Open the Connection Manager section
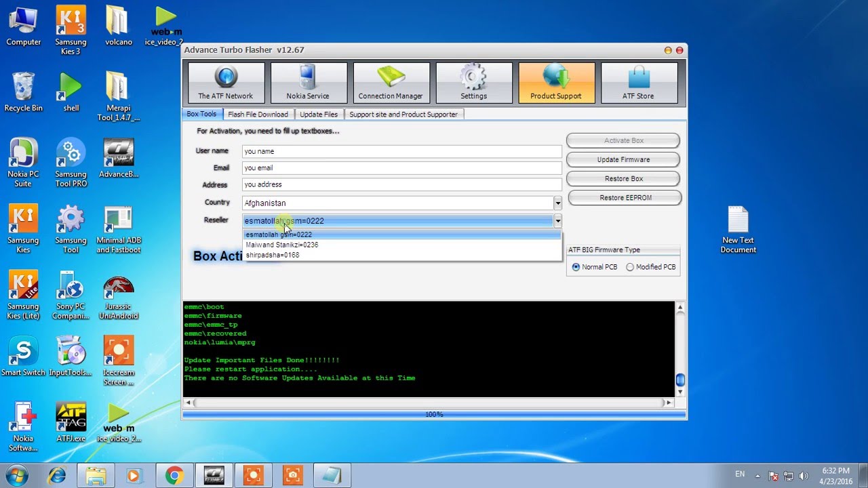 click(391, 83)
